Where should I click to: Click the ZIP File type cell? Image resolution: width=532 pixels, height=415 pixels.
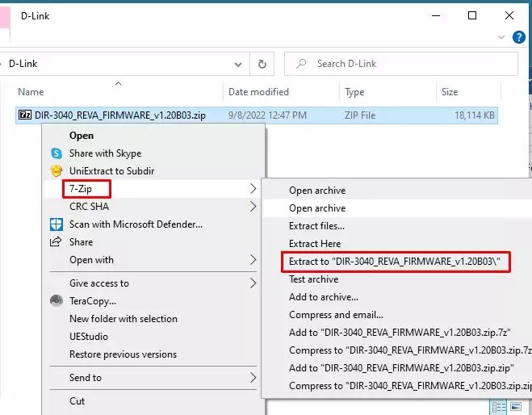[x=360, y=115]
